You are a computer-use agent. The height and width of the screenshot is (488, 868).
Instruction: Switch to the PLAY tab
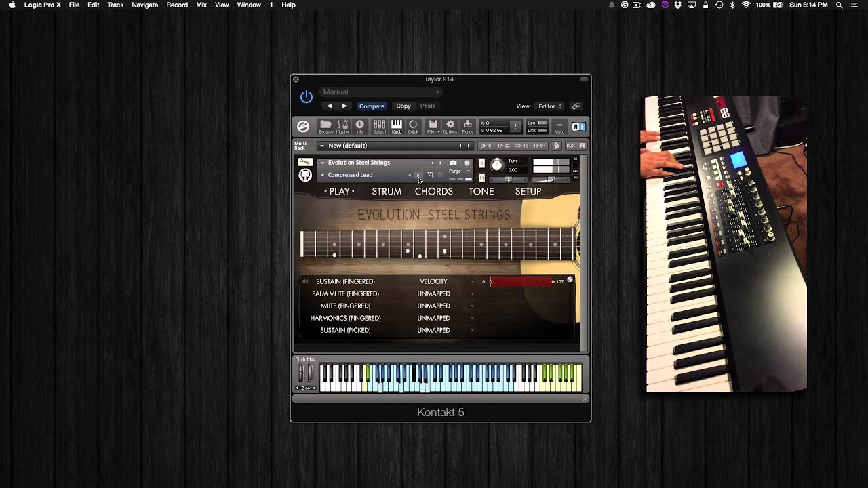click(339, 192)
